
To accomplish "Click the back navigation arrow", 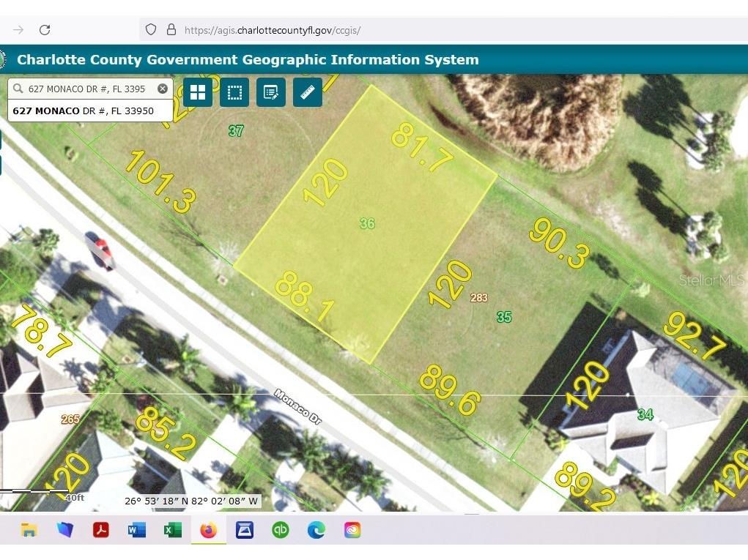I will pos(18,30).
